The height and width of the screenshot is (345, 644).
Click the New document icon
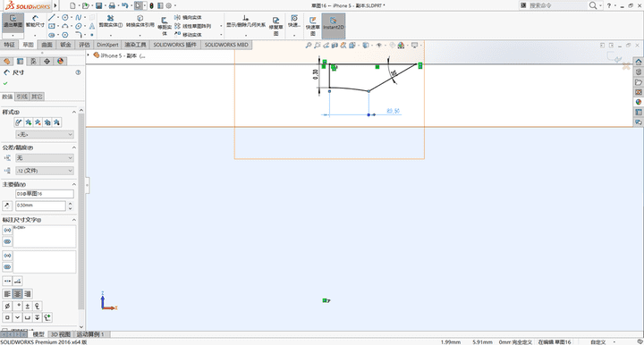pos(72,5)
